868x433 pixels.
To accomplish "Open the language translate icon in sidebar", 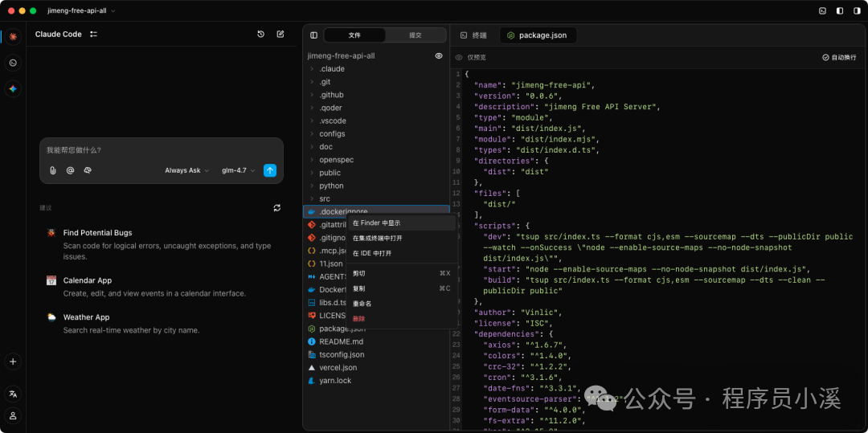I will (14, 394).
